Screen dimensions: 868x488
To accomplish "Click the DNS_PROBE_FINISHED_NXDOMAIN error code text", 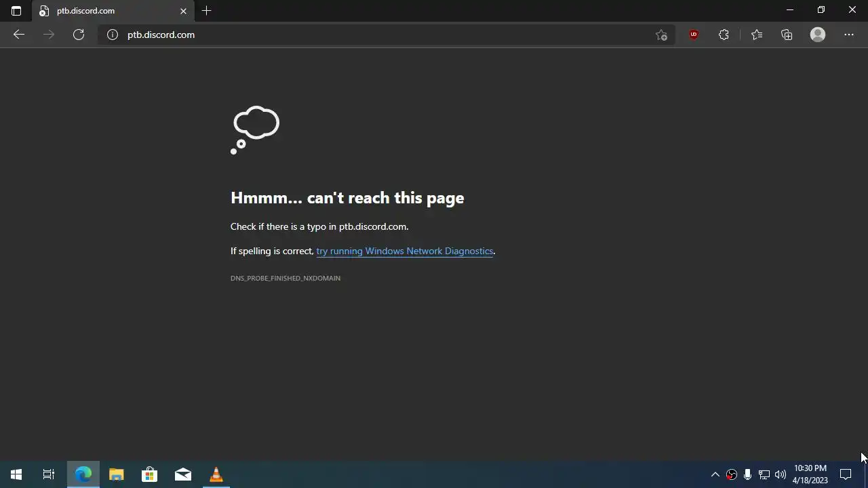I will tap(285, 278).
